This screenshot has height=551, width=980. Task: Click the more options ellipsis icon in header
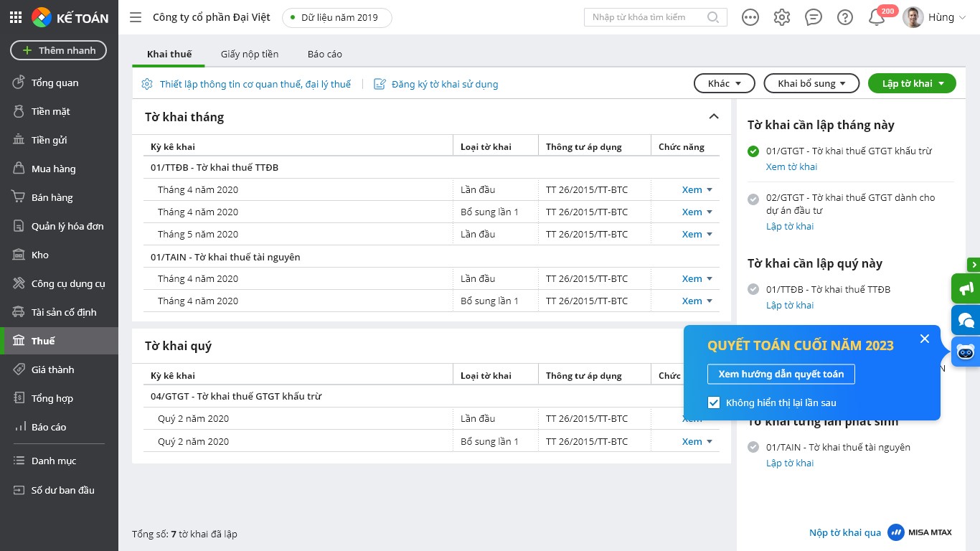point(750,17)
